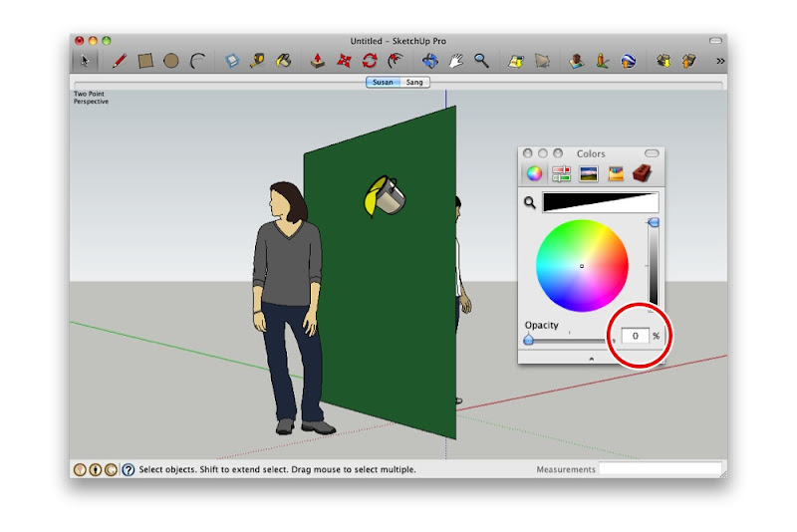The height and width of the screenshot is (532, 797).
Task: Switch to the Sang scene tab
Action: (414, 83)
